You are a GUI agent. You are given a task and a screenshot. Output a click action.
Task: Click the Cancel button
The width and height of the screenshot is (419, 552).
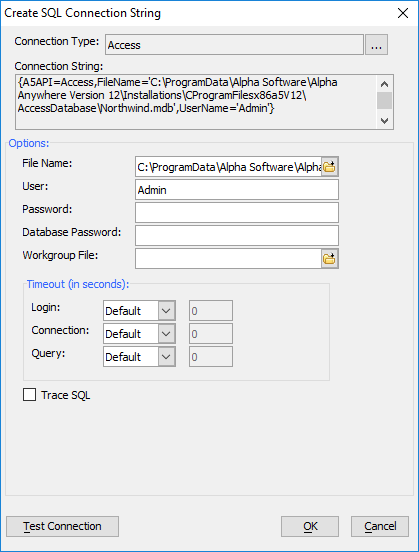(380, 526)
